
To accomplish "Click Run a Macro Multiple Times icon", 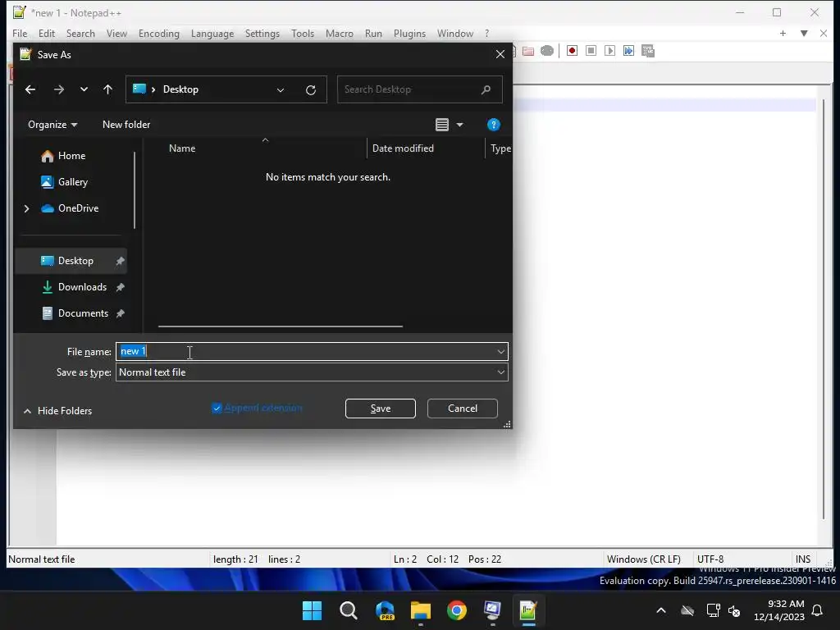I will pyautogui.click(x=628, y=51).
